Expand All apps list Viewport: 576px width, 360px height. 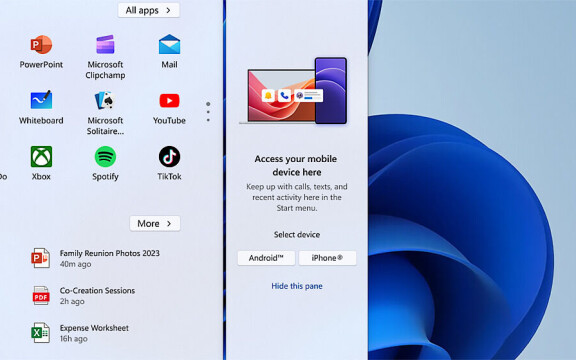(149, 10)
